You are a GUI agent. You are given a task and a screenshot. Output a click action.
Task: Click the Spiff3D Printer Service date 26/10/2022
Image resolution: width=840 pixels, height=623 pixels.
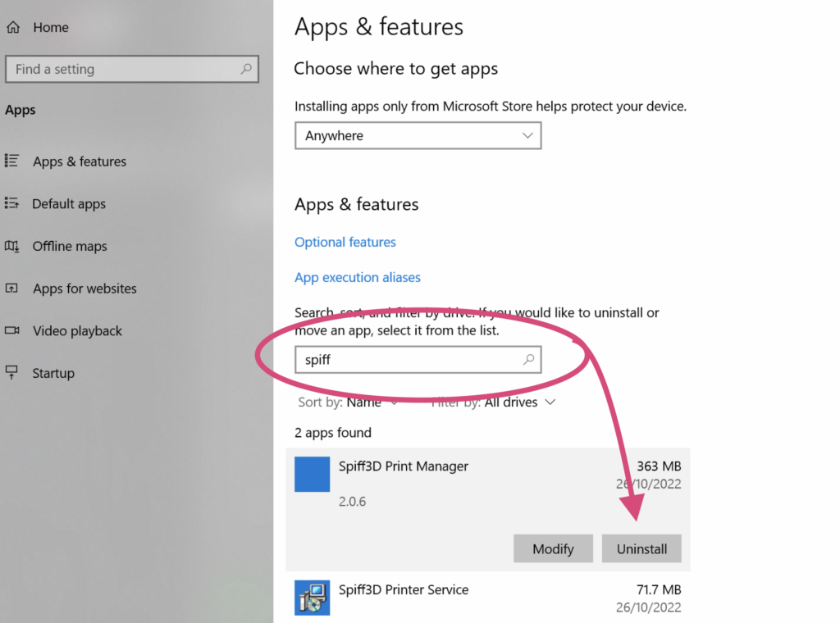click(x=649, y=607)
